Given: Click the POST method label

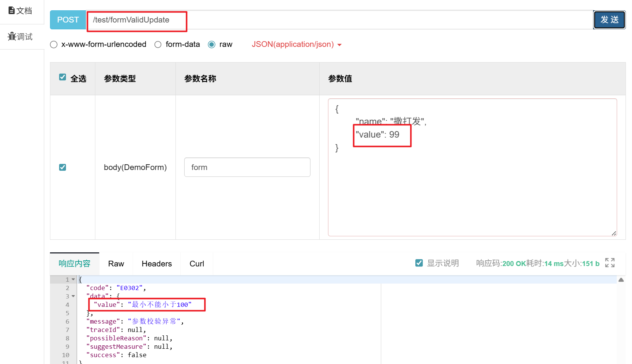Looking at the screenshot, I should coord(68,19).
